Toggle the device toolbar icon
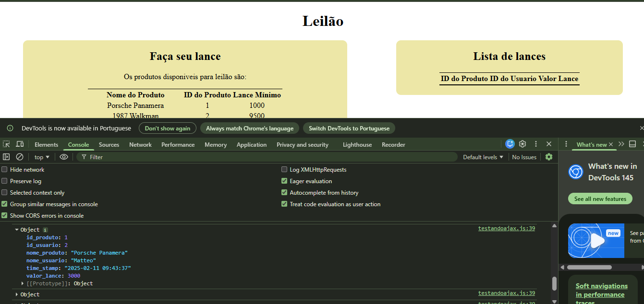 click(x=20, y=144)
